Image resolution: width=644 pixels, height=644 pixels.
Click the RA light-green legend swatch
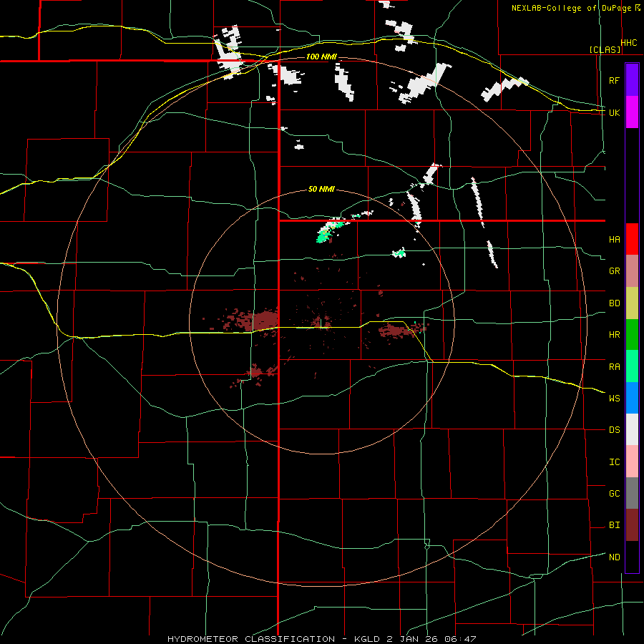(x=632, y=366)
